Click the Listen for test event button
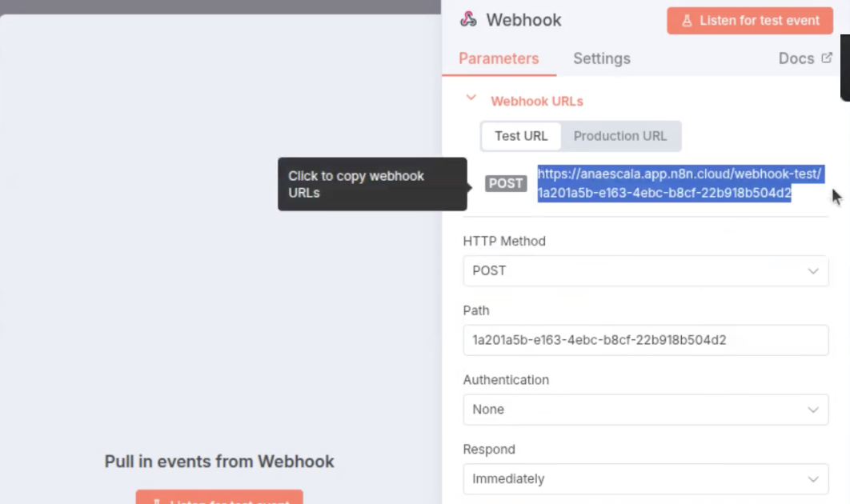Image resolution: width=850 pixels, height=504 pixels. (750, 21)
